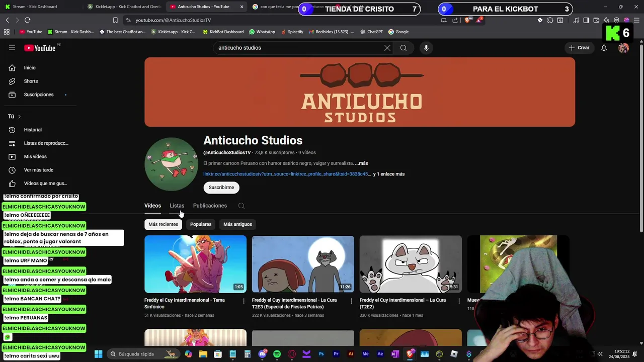Click the Windows Start button
The width and height of the screenshot is (644, 362).
point(99,354)
